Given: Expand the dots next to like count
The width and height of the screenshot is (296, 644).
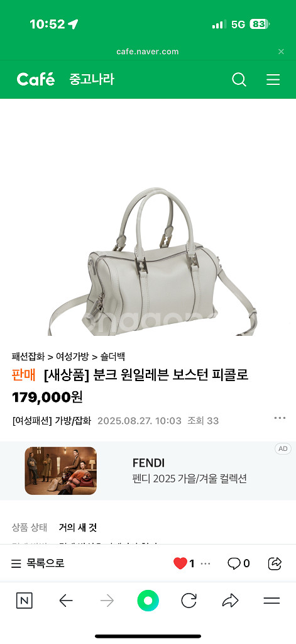Looking at the screenshot, I should click(206, 563).
